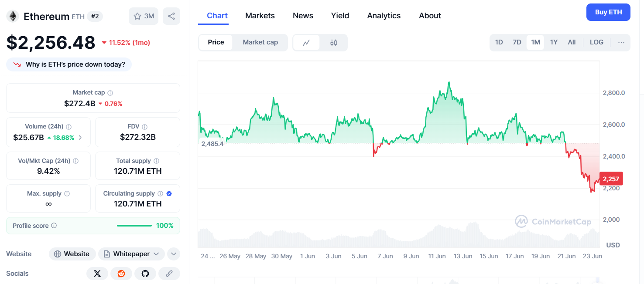Click the Buy ETH button
This screenshot has width=644, height=284.
point(608,12)
